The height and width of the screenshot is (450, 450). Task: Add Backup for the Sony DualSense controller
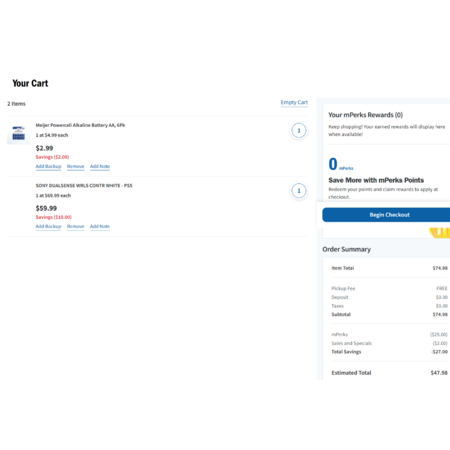pos(48,226)
